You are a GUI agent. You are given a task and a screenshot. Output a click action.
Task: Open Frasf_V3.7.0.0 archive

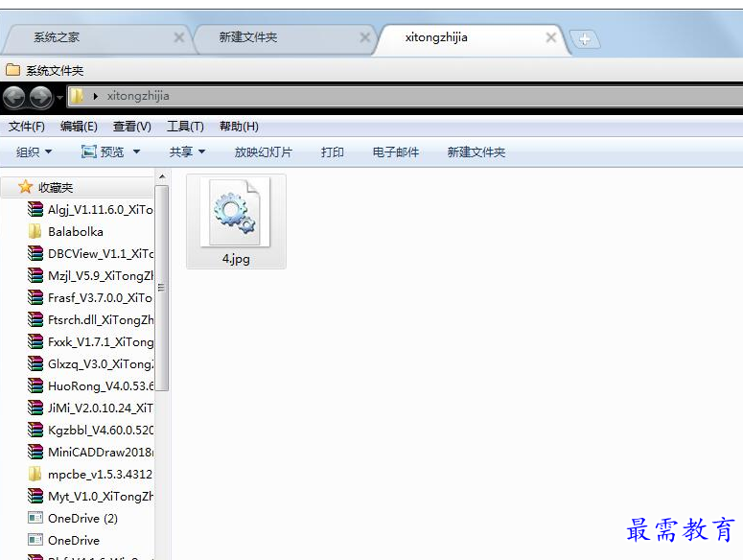90,298
